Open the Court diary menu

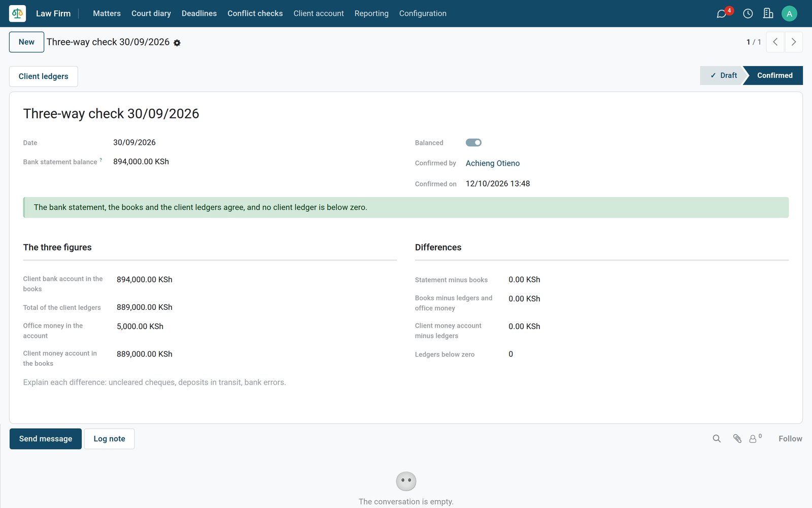pos(151,13)
